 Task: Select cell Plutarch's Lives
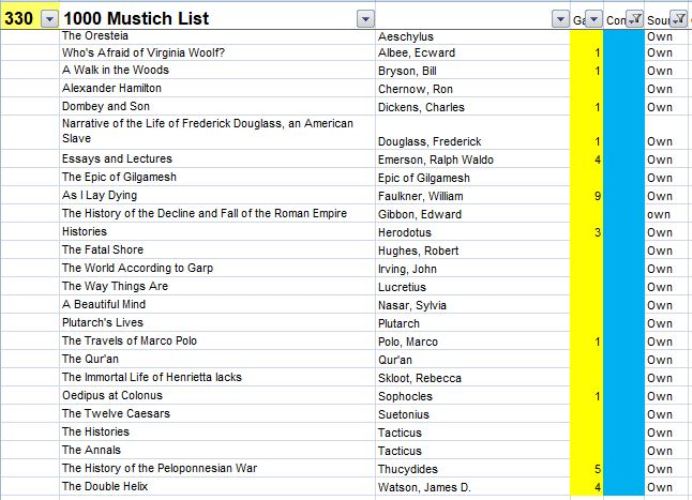point(217,322)
